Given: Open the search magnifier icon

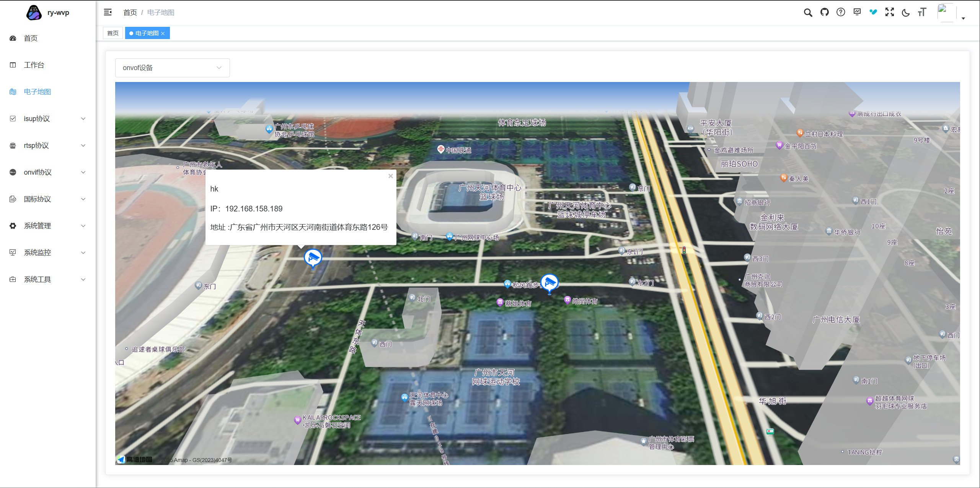Looking at the screenshot, I should 808,12.
